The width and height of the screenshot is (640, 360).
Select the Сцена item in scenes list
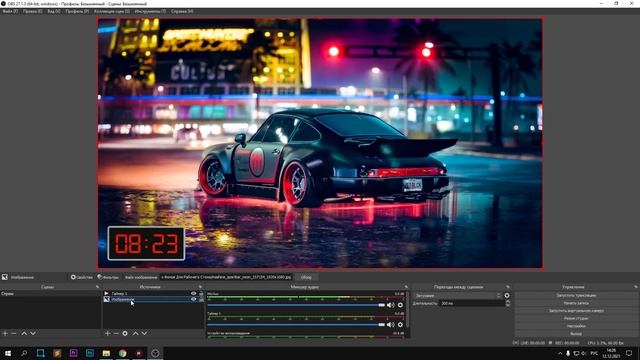(x=50, y=293)
